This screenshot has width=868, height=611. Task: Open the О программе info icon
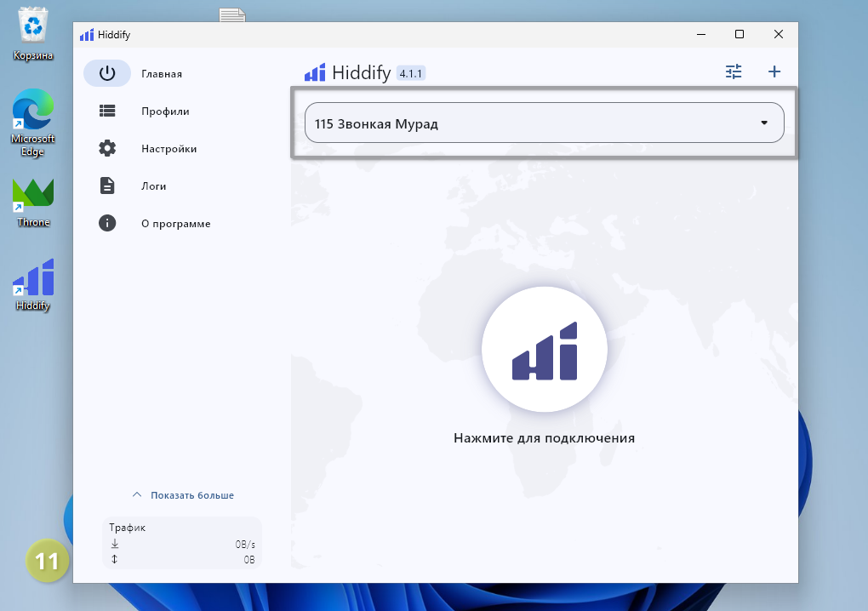pos(107,223)
